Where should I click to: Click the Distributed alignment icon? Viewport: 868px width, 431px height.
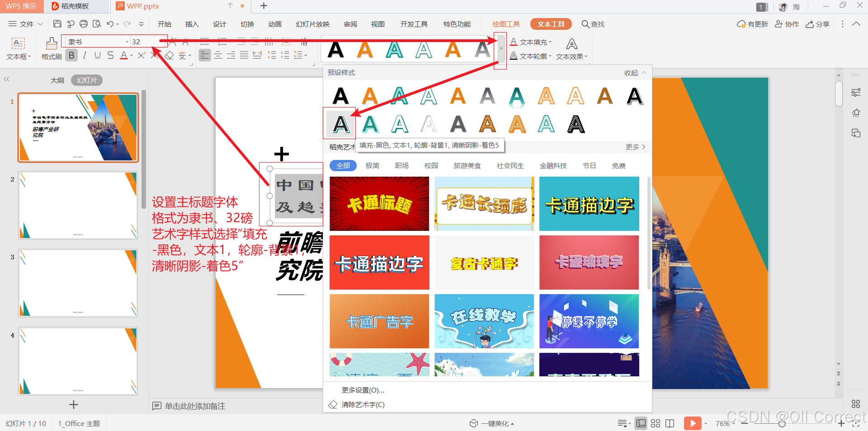tap(257, 55)
